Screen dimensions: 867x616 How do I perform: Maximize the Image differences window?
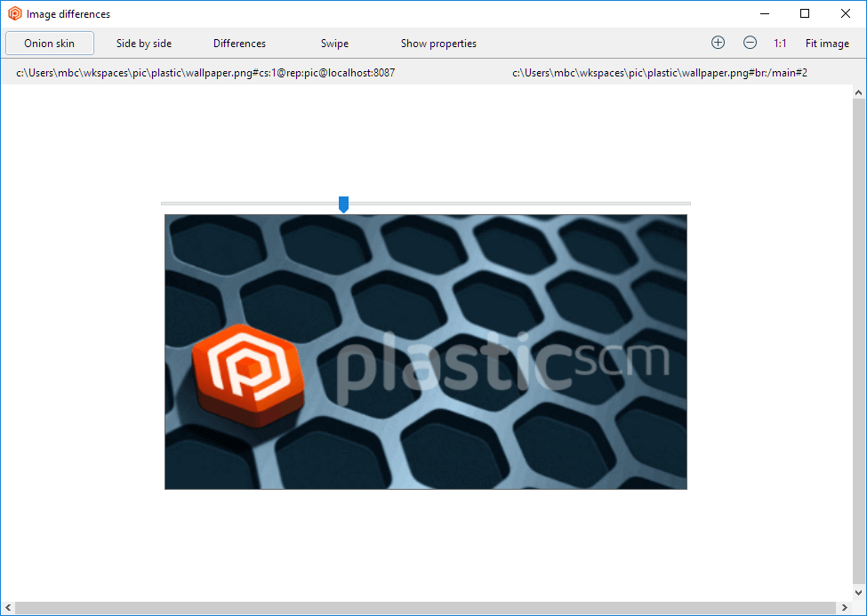click(805, 14)
